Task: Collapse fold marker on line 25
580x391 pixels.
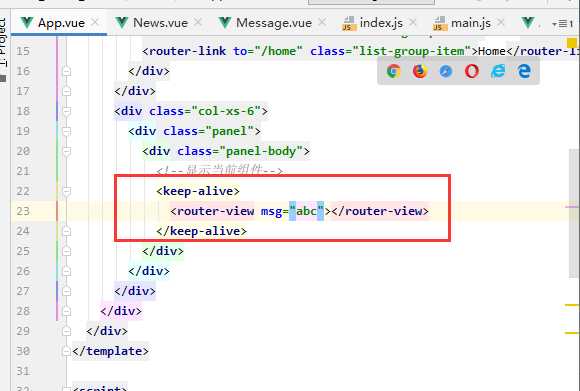Action: point(67,251)
